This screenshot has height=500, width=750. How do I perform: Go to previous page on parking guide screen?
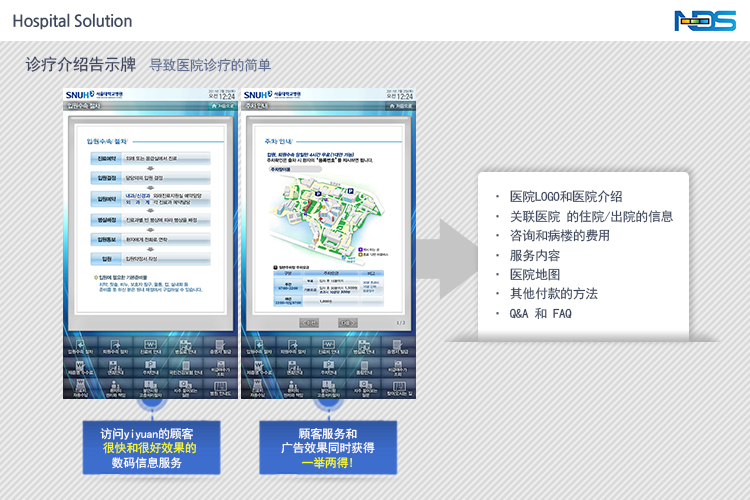310,323
